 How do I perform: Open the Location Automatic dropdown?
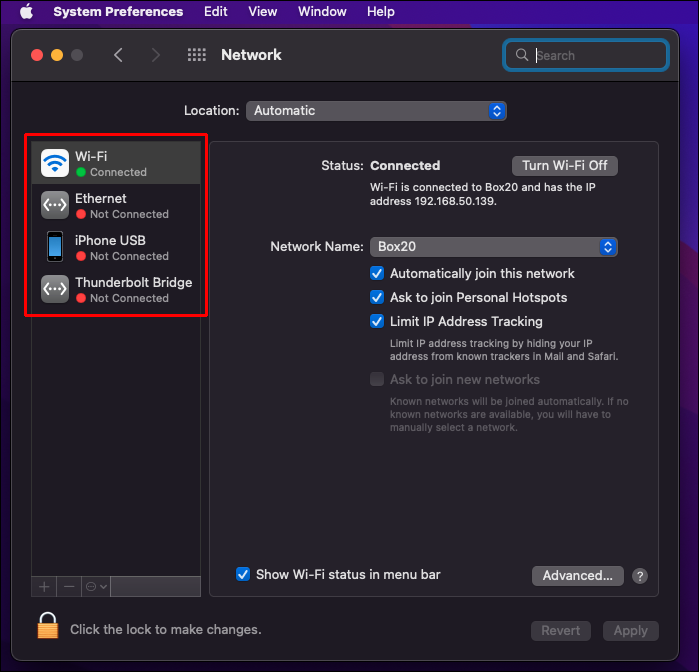click(x=376, y=111)
